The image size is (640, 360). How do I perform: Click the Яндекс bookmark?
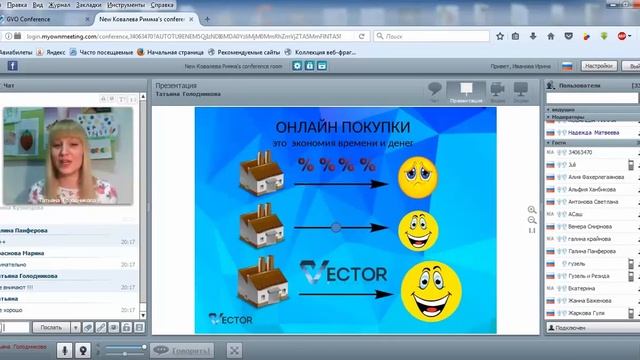point(51,52)
